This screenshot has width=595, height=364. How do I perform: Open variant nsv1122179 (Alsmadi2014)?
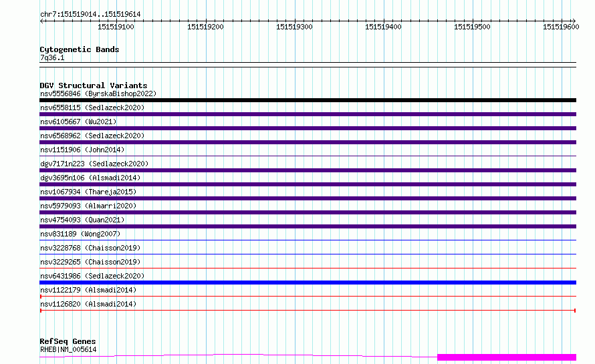(x=88, y=290)
